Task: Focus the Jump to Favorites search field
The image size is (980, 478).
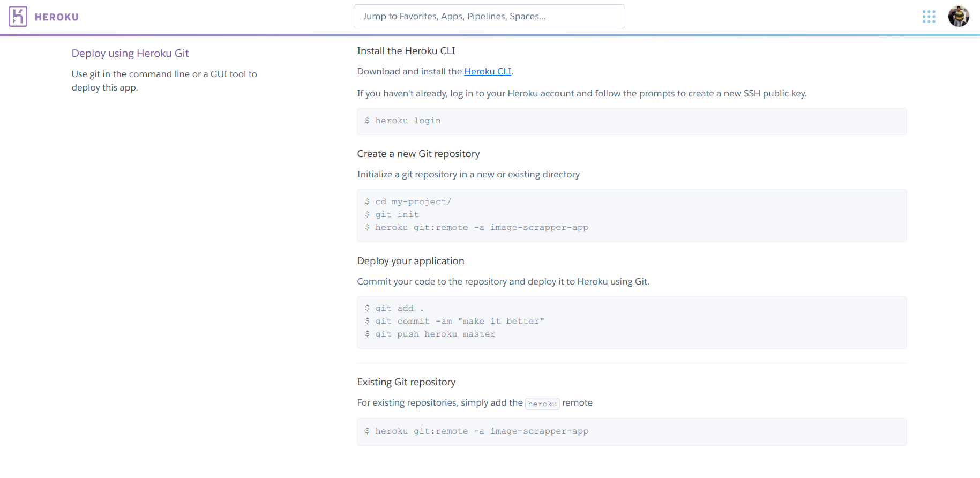Action: click(x=489, y=16)
